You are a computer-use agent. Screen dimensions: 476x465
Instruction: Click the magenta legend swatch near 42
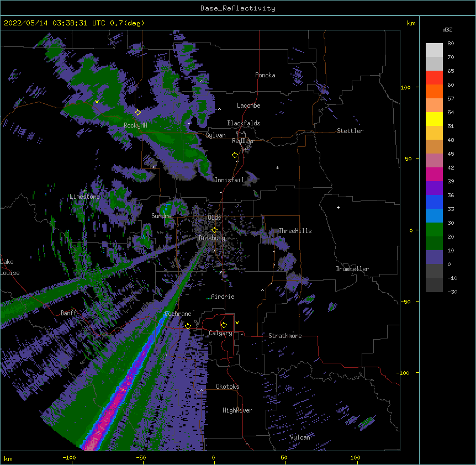pos(434,174)
